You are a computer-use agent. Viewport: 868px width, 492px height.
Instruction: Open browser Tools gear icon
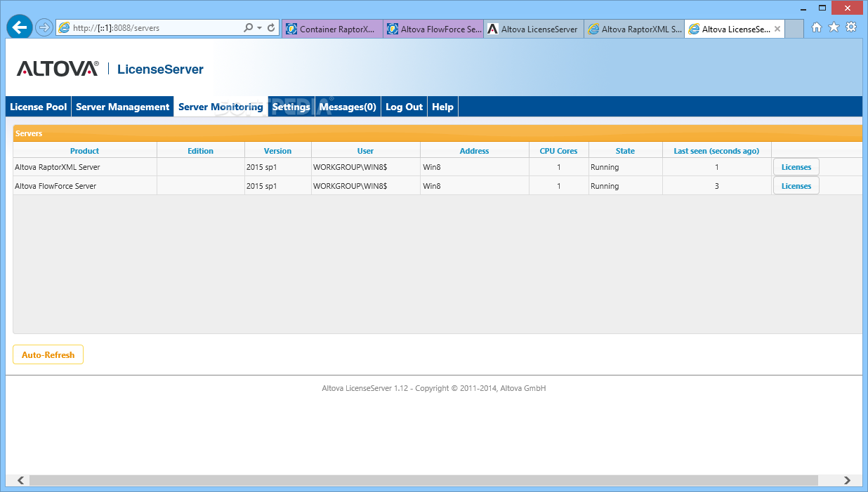[x=851, y=27]
